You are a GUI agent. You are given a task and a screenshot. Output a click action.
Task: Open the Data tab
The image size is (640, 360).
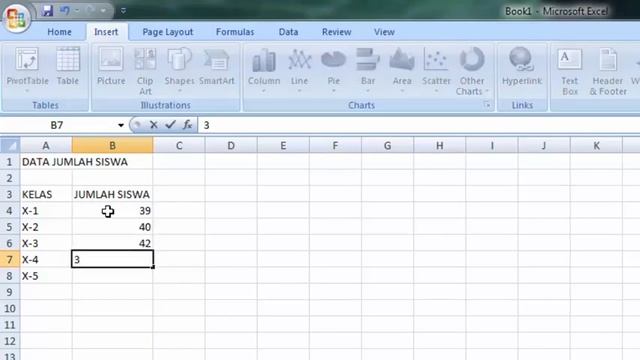[288, 32]
